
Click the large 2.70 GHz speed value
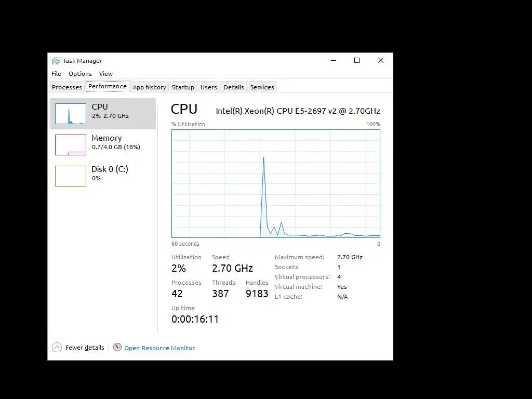click(232, 268)
